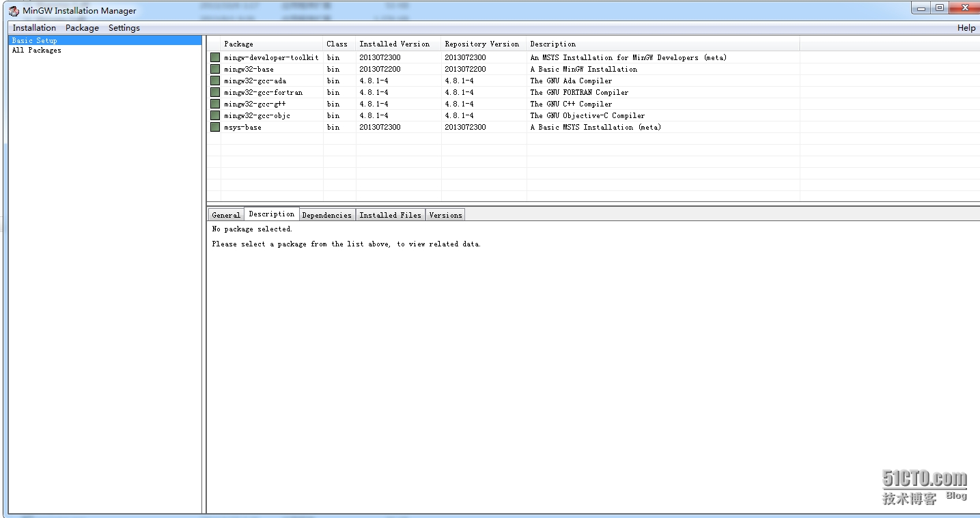Sort by the Description column header
This screenshot has width=980, height=518.
click(x=663, y=44)
